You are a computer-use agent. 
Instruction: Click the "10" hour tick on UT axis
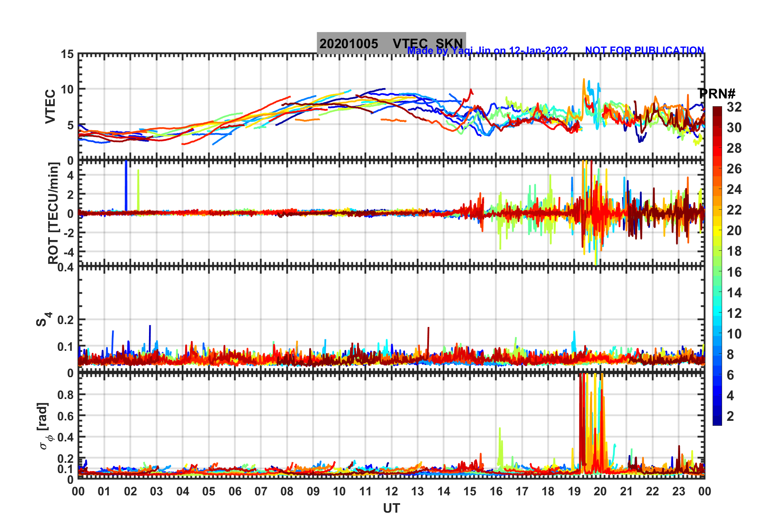tap(339, 491)
